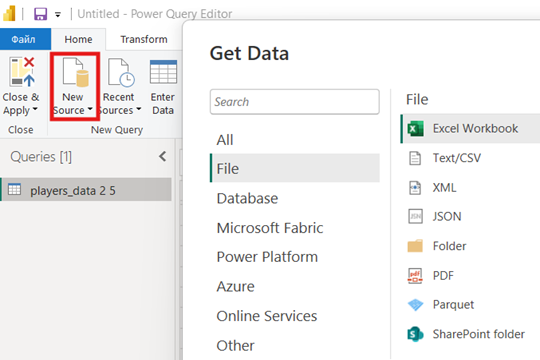Switch to the Home ribbon tab

pyautogui.click(x=78, y=39)
